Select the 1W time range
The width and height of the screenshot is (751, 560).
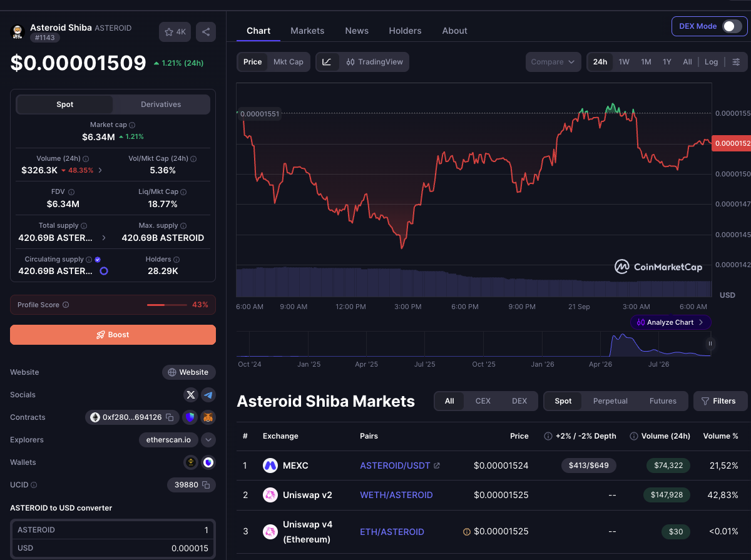pos(624,62)
